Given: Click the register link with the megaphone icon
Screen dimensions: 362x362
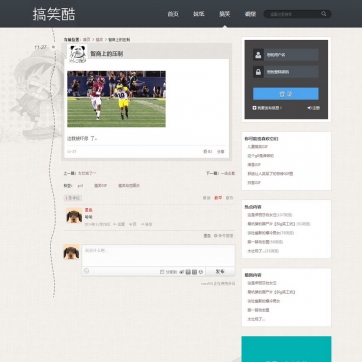Looking at the screenshot, I should click(x=314, y=108).
